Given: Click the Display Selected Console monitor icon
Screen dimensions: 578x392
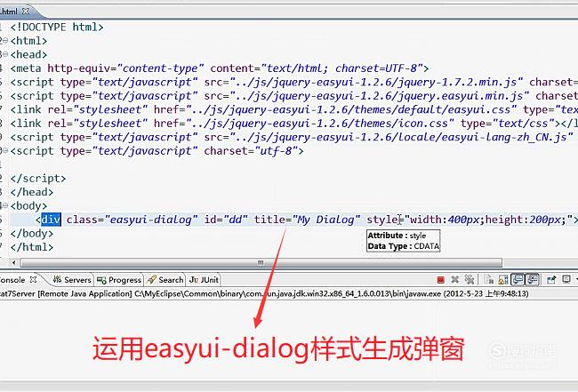Looking at the screenshot, I should click(x=566, y=280).
